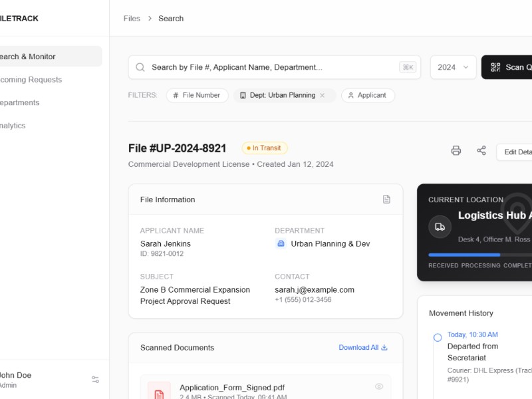
Task: Click Download All for scanned documents
Action: click(362, 347)
